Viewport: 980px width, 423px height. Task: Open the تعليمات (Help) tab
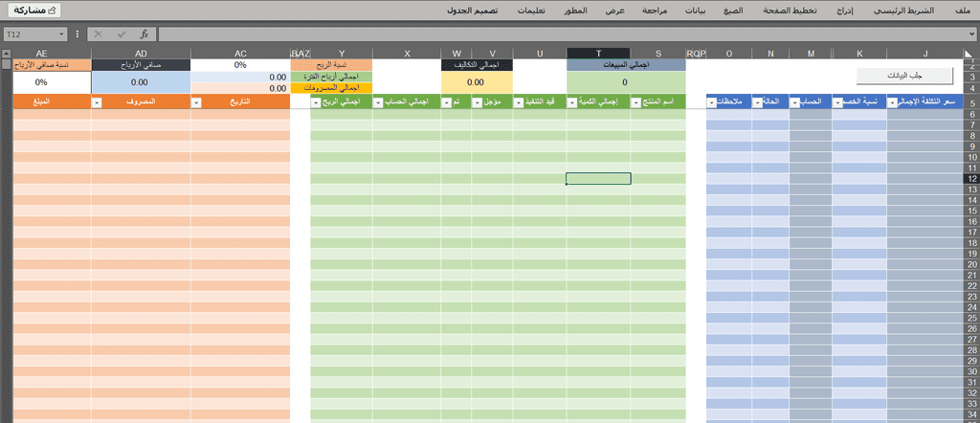531,11
